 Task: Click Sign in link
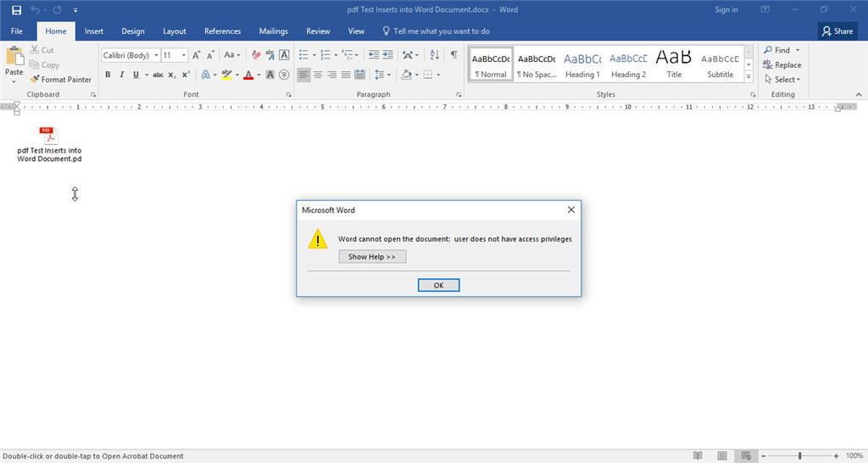point(726,9)
